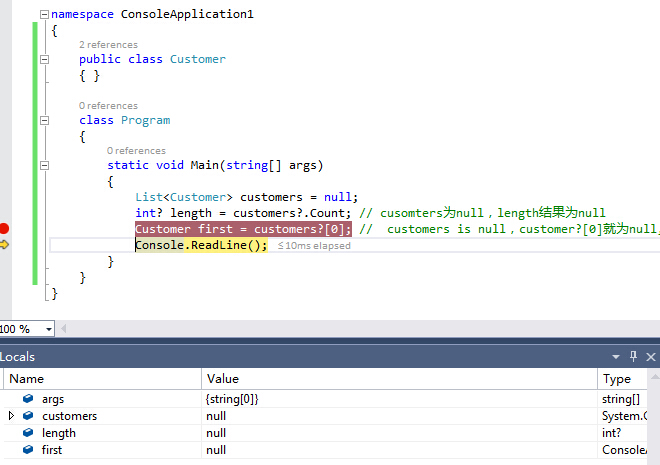The width and height of the screenshot is (660, 465).
Task: Click the "args" name in Locals
Action: tap(53, 399)
